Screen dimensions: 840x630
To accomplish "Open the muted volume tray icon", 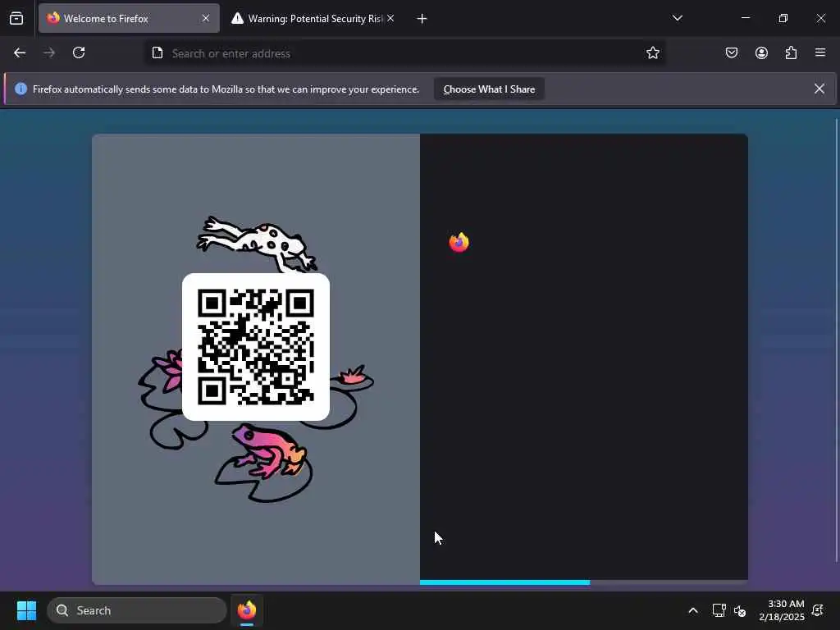I will tap(740, 610).
